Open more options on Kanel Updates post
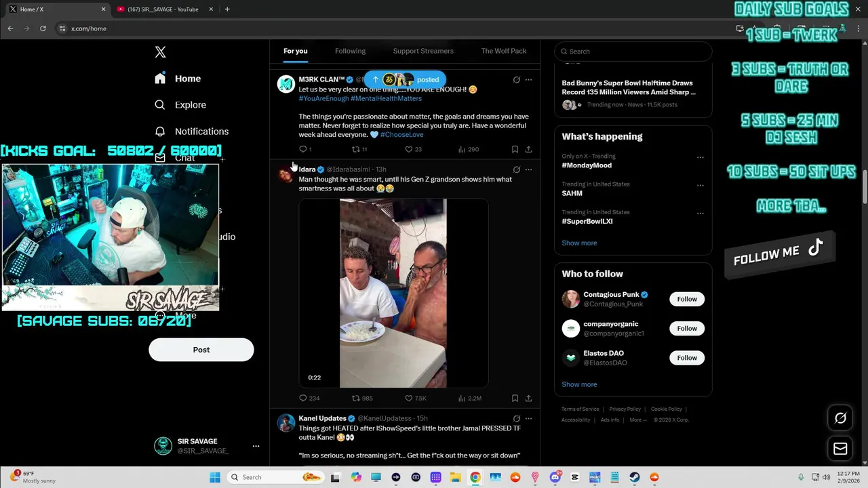868x488 pixels. [x=528, y=419]
